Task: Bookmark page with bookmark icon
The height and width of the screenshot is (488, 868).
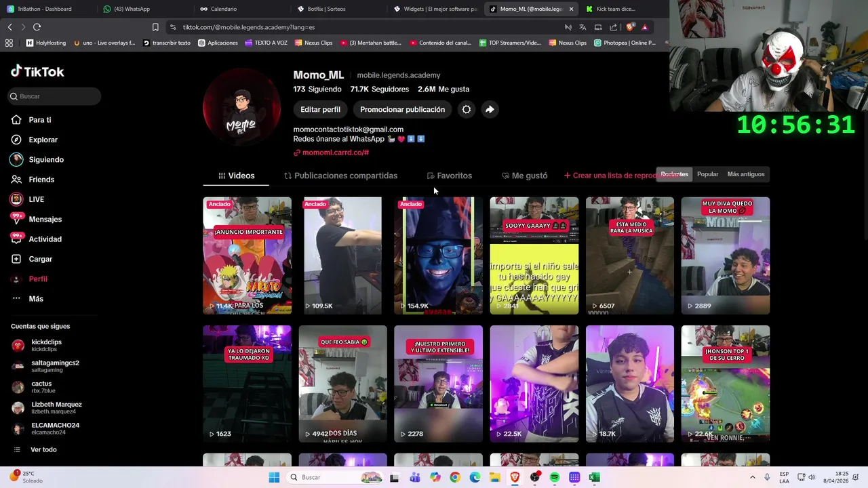Action: click(x=155, y=27)
